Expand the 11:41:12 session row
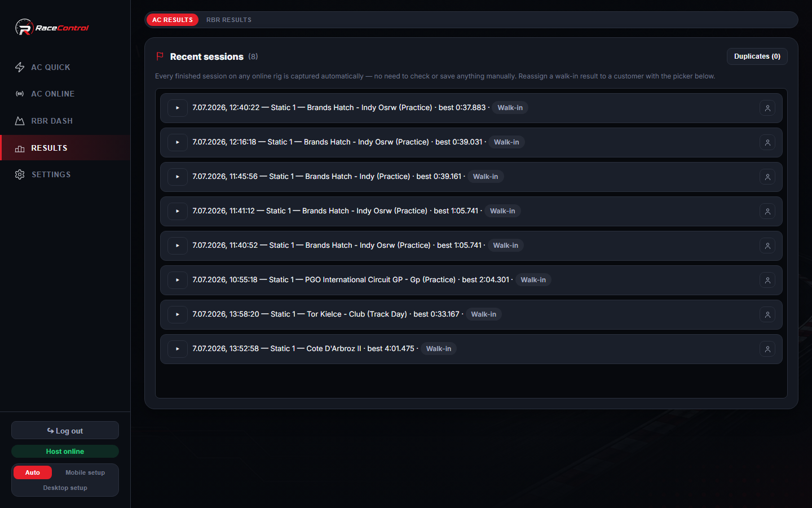 click(x=178, y=211)
